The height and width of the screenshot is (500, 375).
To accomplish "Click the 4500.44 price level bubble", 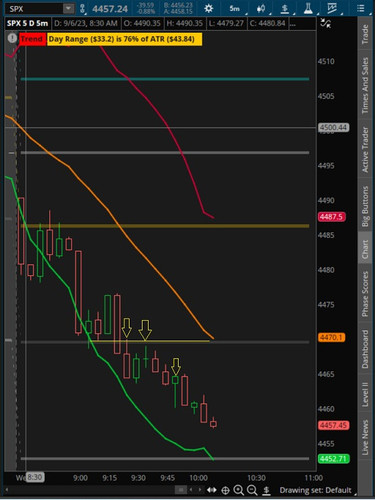I will click(x=333, y=127).
